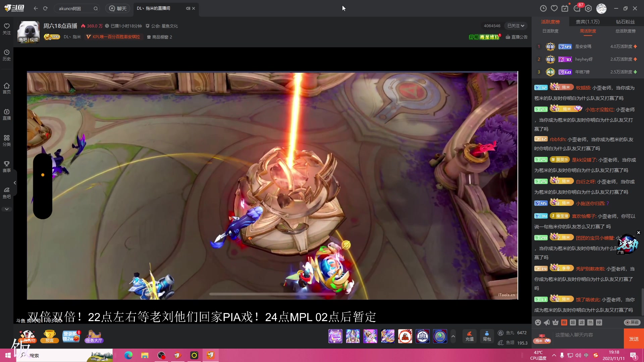Open messages icon with 87 badge
Viewport: 644px width, 362px height.
click(x=578, y=8)
